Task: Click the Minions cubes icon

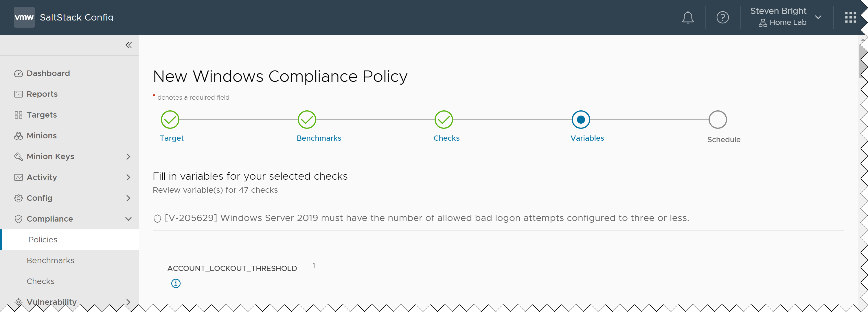Action: tap(19, 136)
